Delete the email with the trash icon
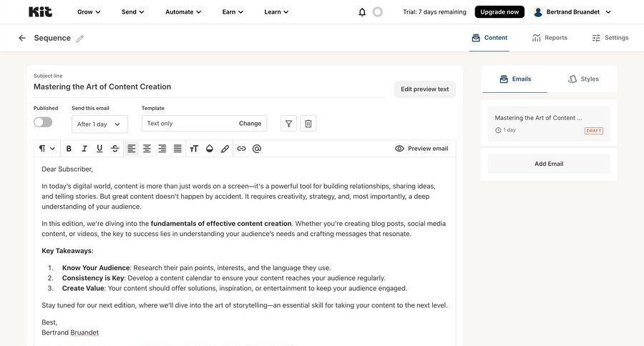644x346 pixels. (x=308, y=124)
